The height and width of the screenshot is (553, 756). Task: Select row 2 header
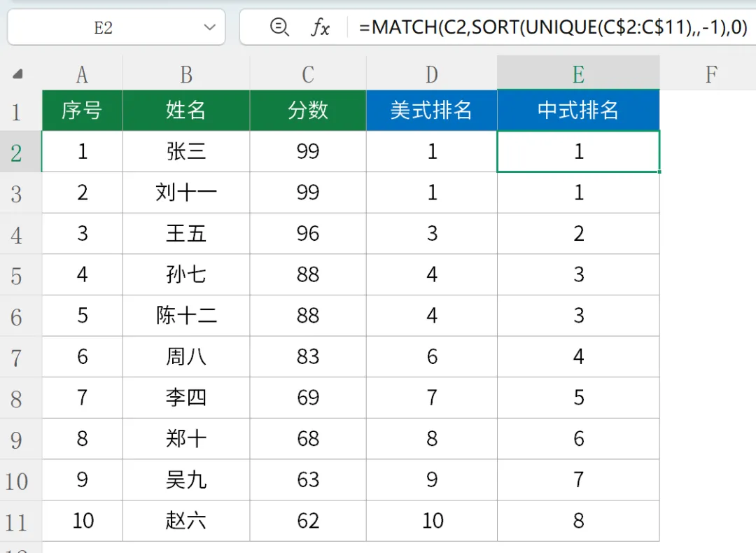click(21, 152)
